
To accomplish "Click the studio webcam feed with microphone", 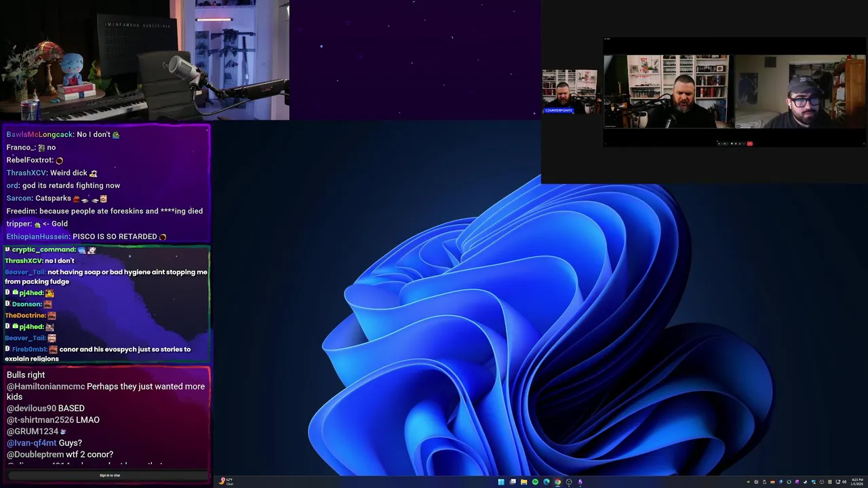I will pyautogui.click(x=144, y=60).
